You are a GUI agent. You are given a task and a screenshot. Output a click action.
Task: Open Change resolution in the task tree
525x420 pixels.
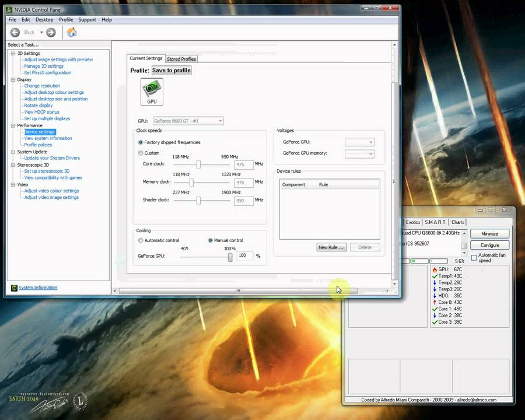pos(42,86)
